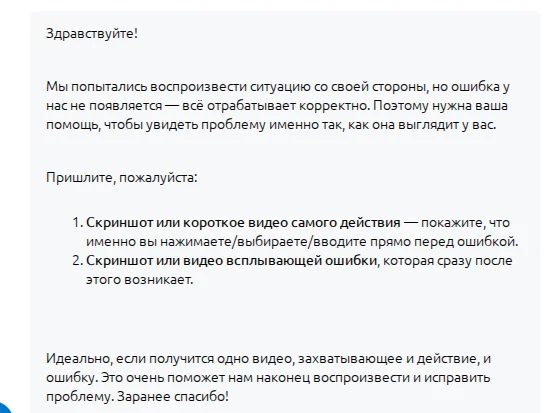Click the phrase "захватывающее и действие, и"
The width and height of the screenshot is (545, 413).
tap(394, 358)
